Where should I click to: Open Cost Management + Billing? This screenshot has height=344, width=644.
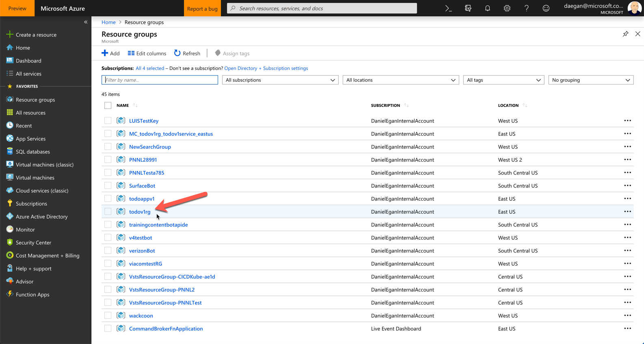click(x=48, y=255)
